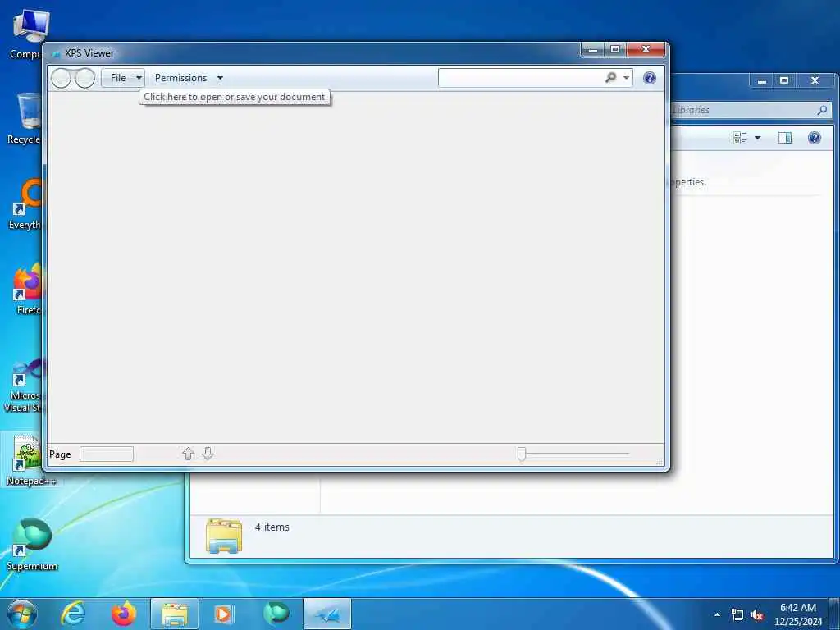Focus the XPS Viewer search box
This screenshot has width=840, height=630.
tap(519, 78)
